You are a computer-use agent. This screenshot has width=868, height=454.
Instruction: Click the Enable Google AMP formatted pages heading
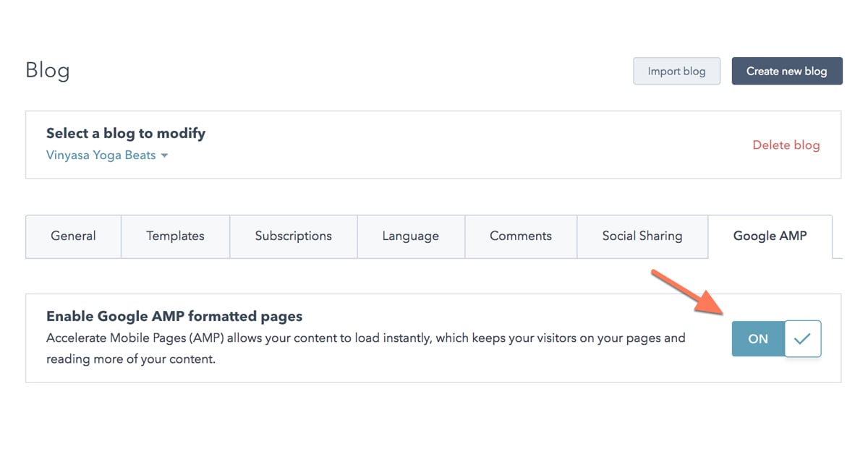click(174, 317)
